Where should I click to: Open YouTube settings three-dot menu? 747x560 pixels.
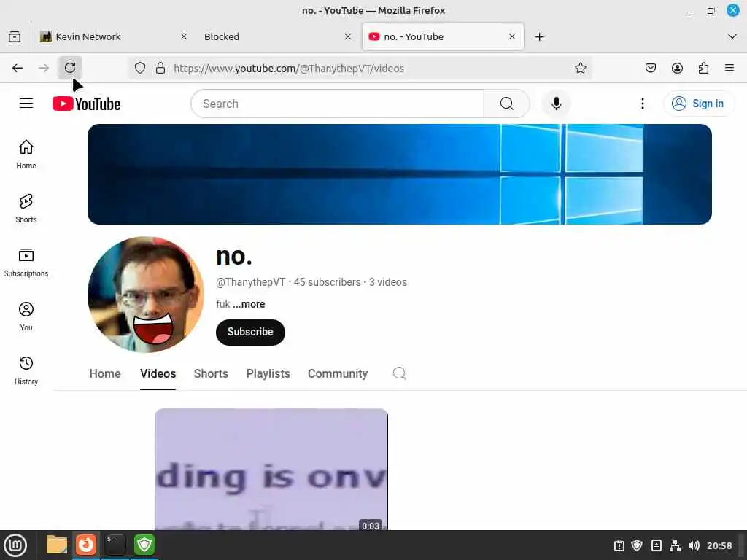(x=643, y=104)
